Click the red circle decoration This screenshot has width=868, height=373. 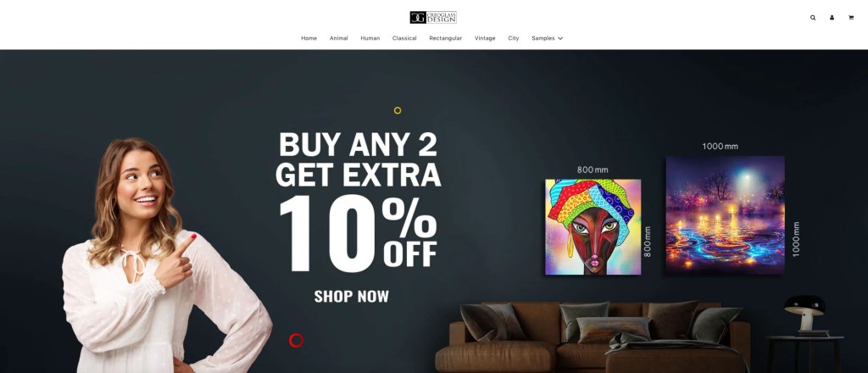click(296, 340)
